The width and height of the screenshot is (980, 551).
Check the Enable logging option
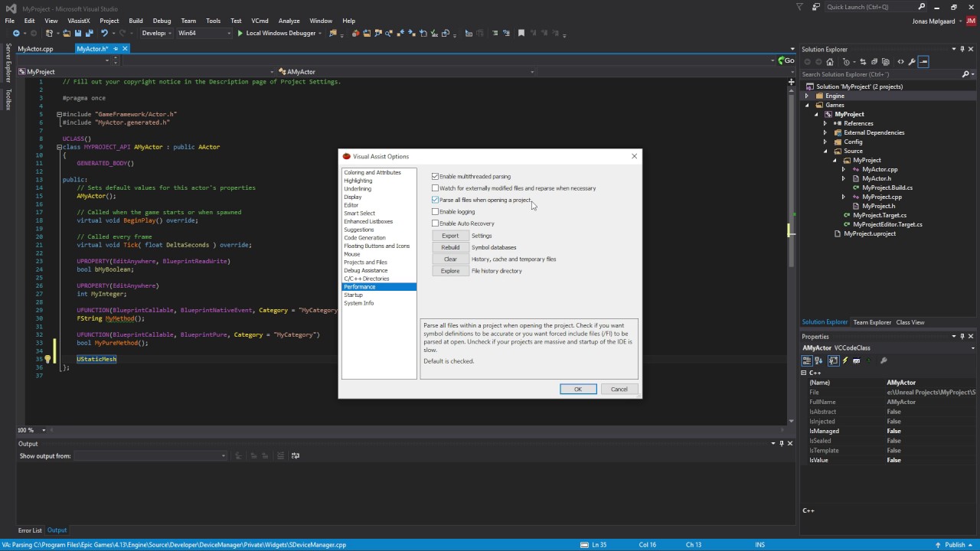436,212
